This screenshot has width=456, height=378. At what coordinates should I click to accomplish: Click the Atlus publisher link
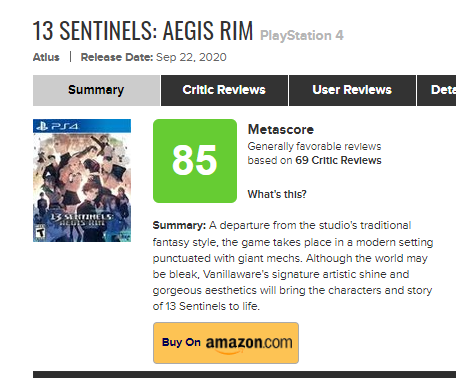(46, 57)
